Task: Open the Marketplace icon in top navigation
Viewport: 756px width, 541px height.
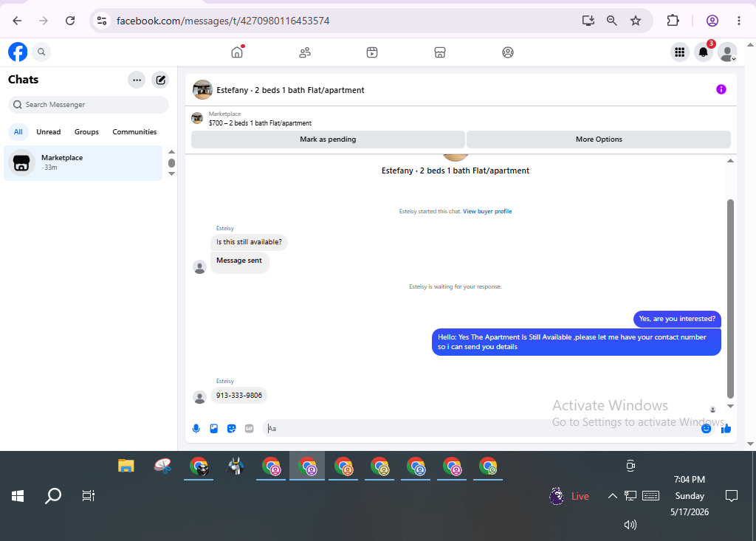Action: pos(440,52)
